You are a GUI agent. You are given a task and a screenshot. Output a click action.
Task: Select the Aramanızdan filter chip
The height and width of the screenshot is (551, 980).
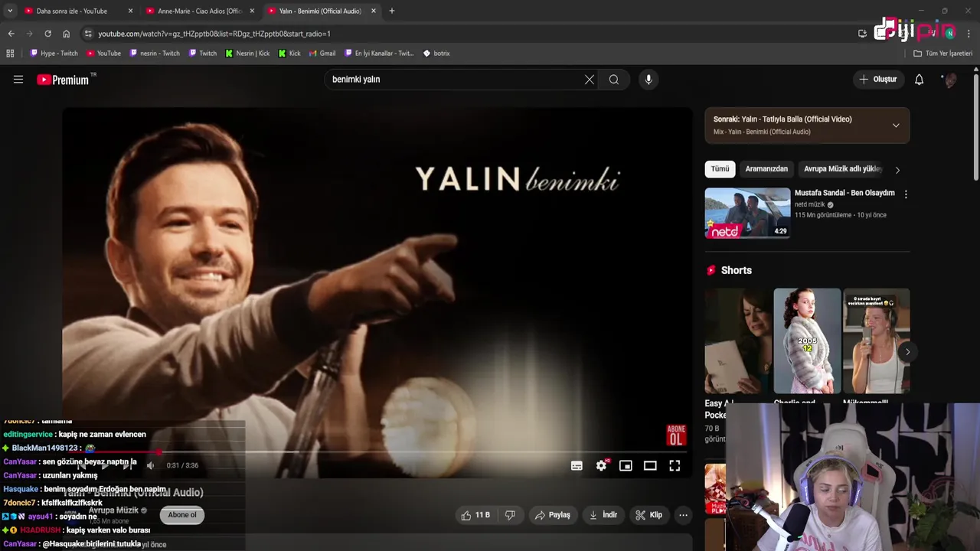pos(766,169)
